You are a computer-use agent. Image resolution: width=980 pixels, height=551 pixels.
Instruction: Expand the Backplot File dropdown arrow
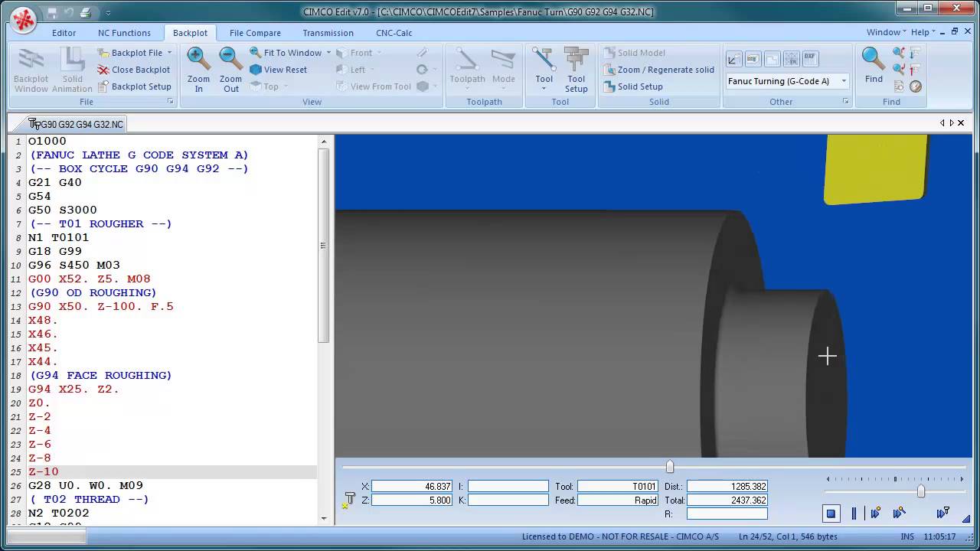[x=169, y=53]
